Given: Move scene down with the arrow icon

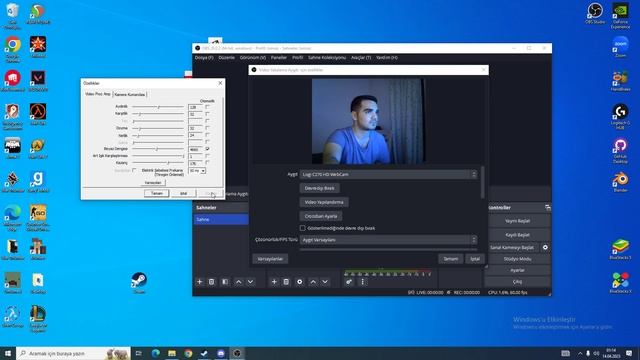Looking at the screenshot, I should pos(250,282).
